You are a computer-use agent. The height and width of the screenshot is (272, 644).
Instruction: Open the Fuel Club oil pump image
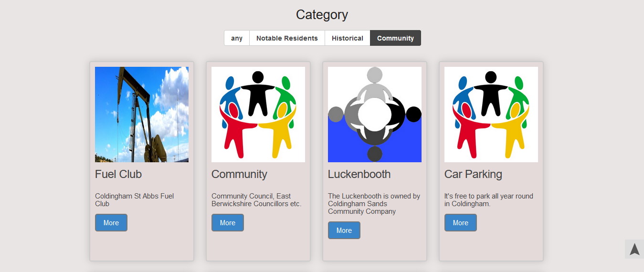(142, 115)
